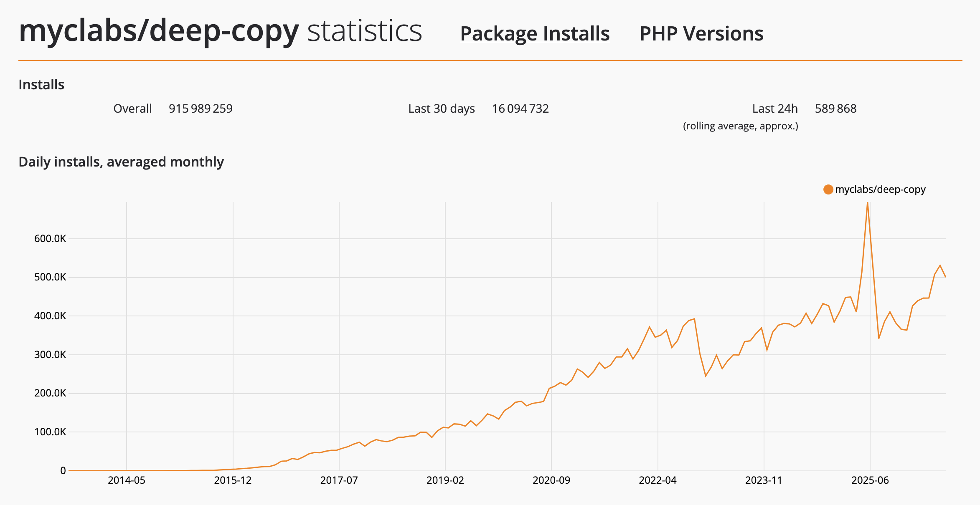Switch to the PHP Versions tab
Screen dimensions: 980x505
[x=701, y=33]
